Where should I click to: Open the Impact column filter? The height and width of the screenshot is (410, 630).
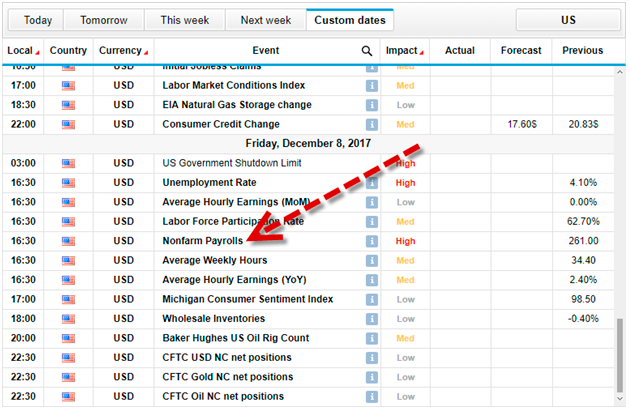click(406, 50)
